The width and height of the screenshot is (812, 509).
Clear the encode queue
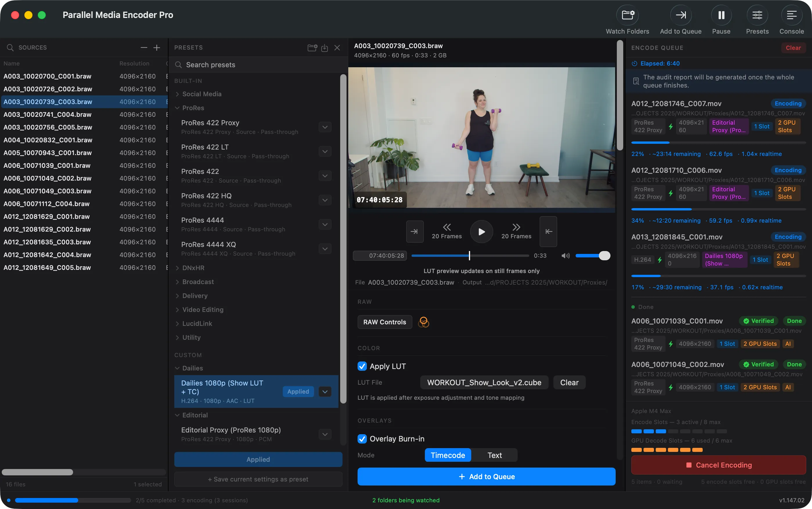click(793, 48)
